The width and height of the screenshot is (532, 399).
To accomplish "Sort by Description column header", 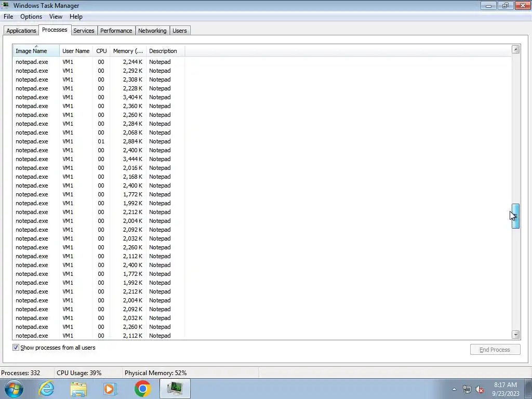I will point(166,51).
